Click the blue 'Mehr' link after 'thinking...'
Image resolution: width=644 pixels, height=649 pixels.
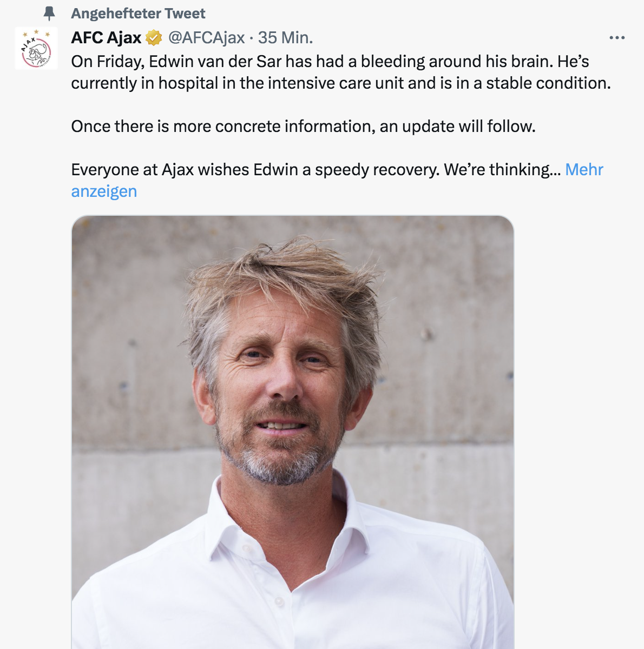click(x=584, y=170)
